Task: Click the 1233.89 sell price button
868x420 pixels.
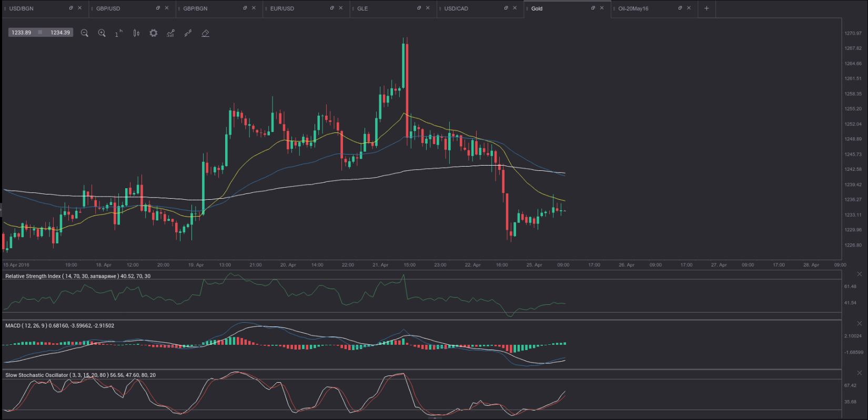Action: (x=22, y=33)
